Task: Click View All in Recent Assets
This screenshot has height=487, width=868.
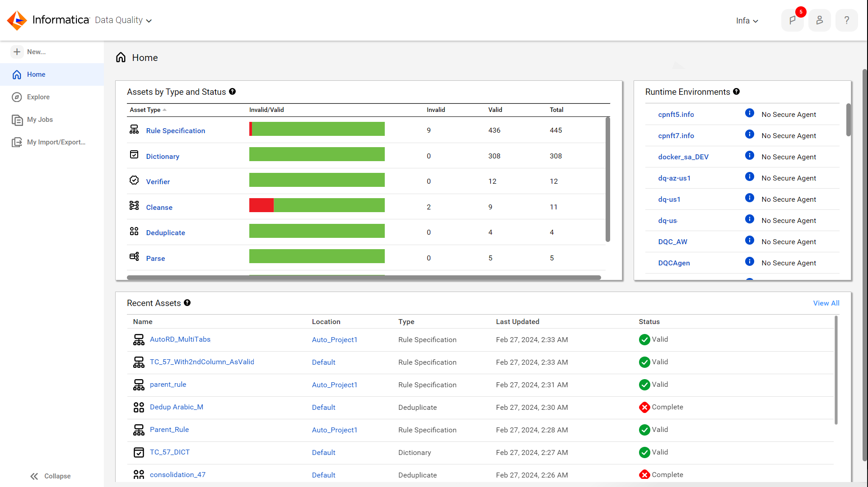Action: tap(826, 303)
